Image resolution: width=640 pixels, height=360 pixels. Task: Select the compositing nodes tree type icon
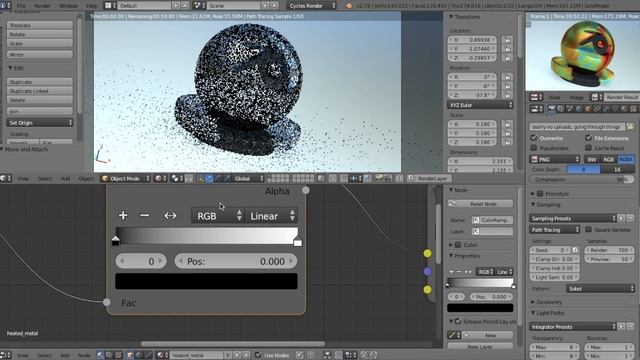coord(109,355)
